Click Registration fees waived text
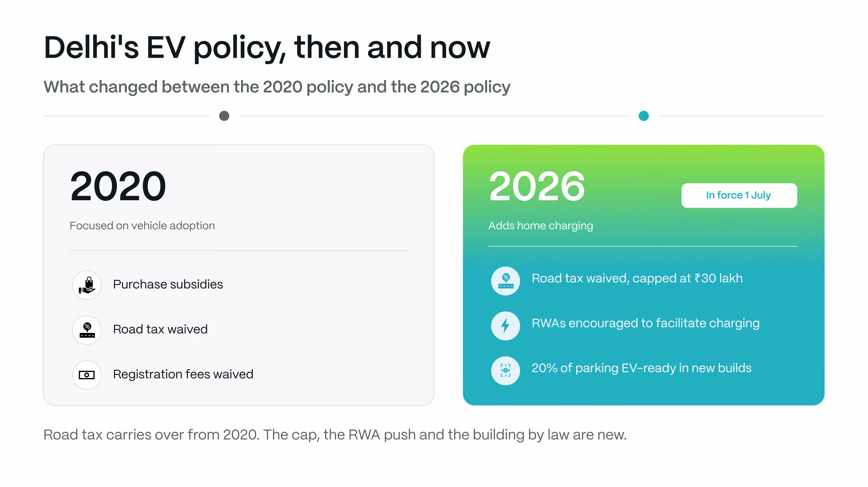The image size is (868, 487). coord(183,374)
